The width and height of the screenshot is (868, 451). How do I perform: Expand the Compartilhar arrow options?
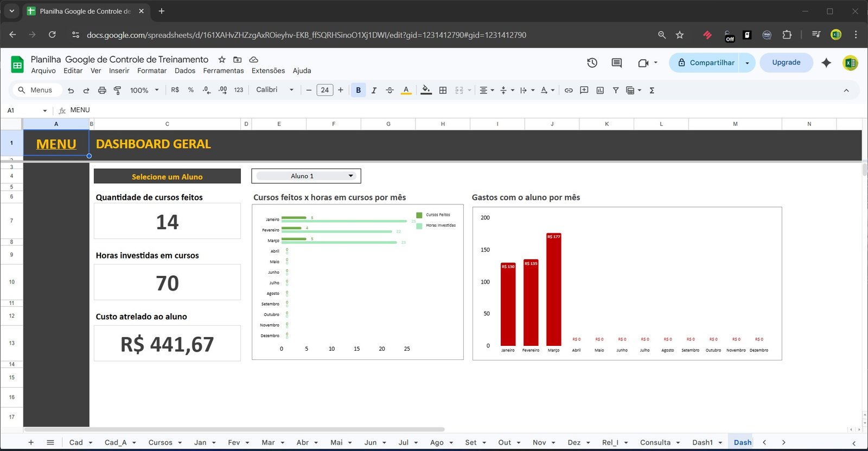[x=747, y=63]
